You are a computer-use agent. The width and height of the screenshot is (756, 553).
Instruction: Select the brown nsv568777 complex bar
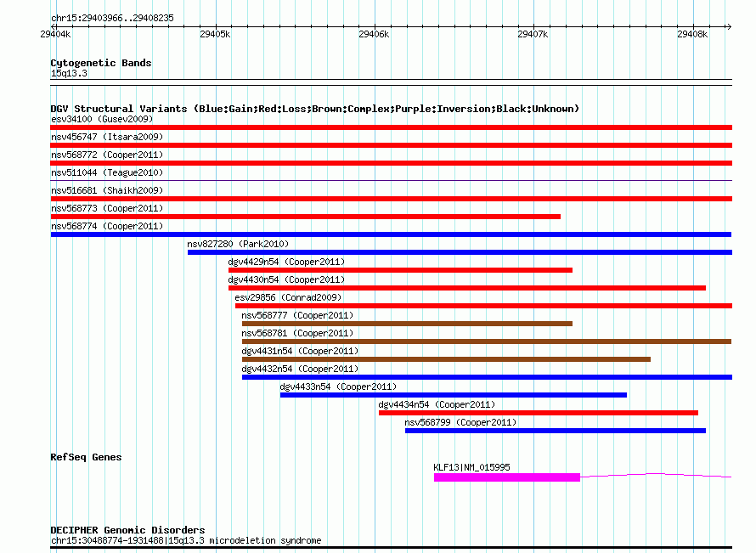coord(407,324)
